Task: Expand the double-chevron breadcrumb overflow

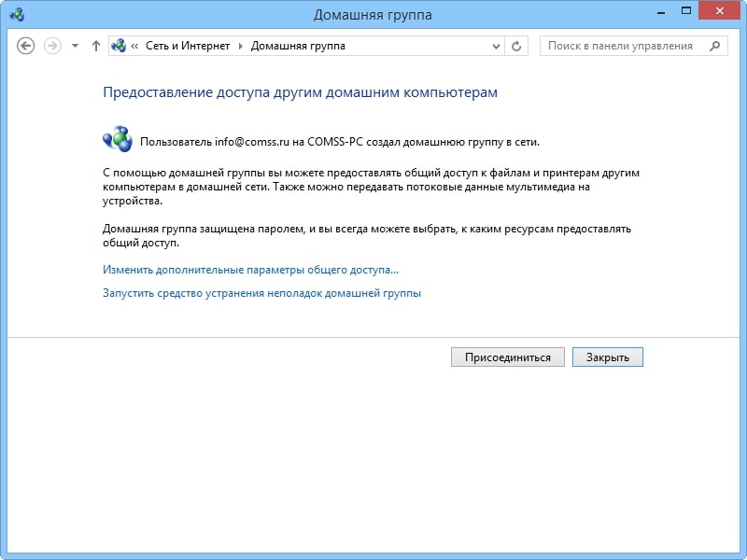Action: pos(134,46)
